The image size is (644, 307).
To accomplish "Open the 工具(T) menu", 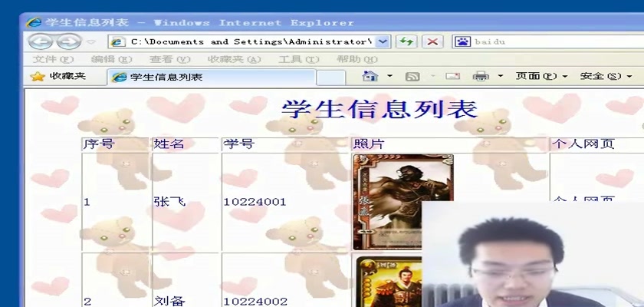I will pyautogui.click(x=298, y=59).
